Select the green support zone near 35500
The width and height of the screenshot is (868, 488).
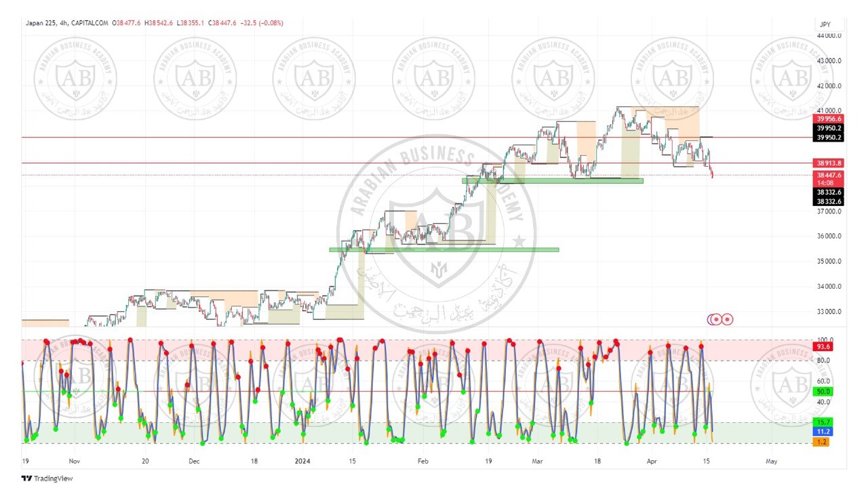[x=444, y=249]
